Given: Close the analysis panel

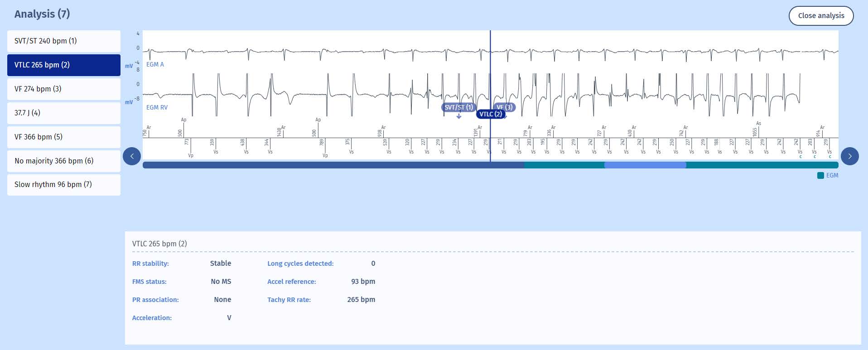Looking at the screenshot, I should (x=821, y=16).
